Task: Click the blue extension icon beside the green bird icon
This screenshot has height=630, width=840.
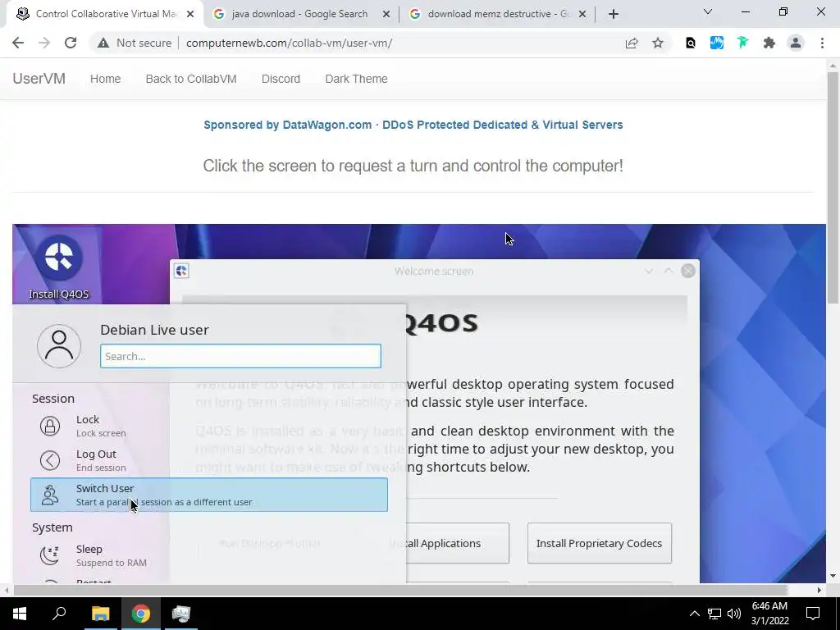Action: pos(717,43)
